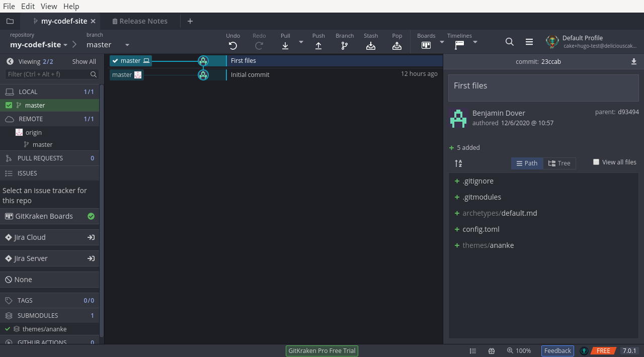Select GitKraken Boards issue tracker
Image resolution: width=644 pixels, height=357 pixels.
coord(49,216)
